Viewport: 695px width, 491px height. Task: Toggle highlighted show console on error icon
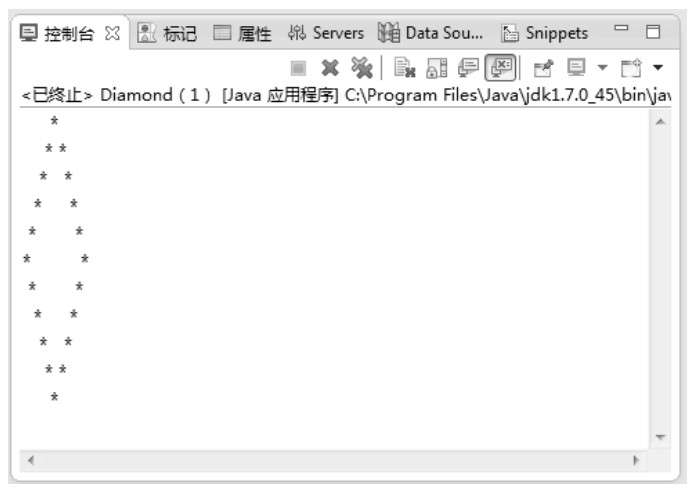[500, 67]
